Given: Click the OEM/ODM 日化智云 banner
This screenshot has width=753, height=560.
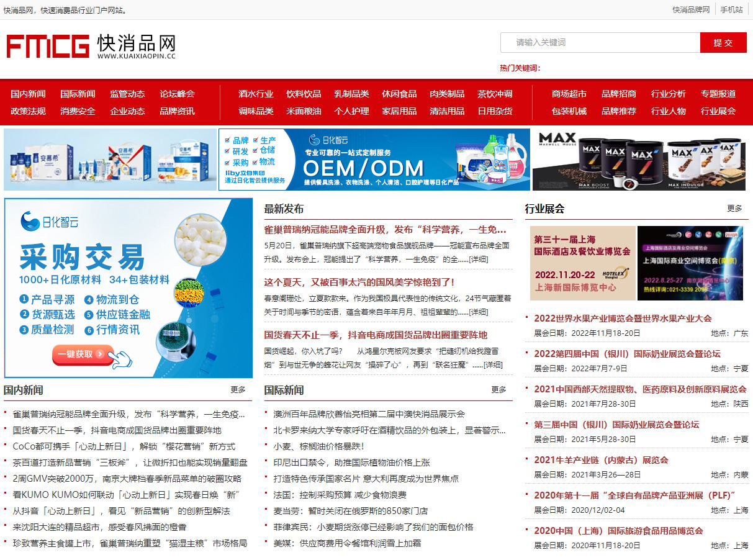Looking at the screenshot, I should click(374, 160).
